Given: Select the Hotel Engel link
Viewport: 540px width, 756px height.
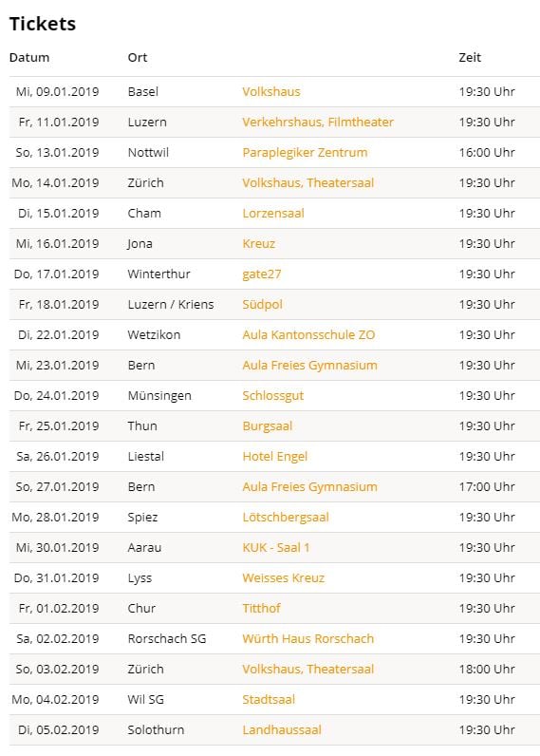Looking at the screenshot, I should (274, 457).
